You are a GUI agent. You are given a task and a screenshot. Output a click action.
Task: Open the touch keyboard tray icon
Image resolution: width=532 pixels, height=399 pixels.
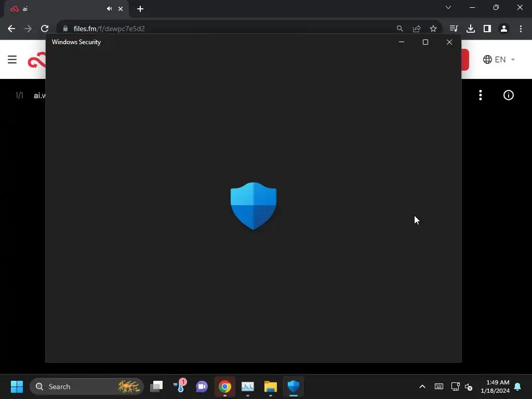[438, 387]
